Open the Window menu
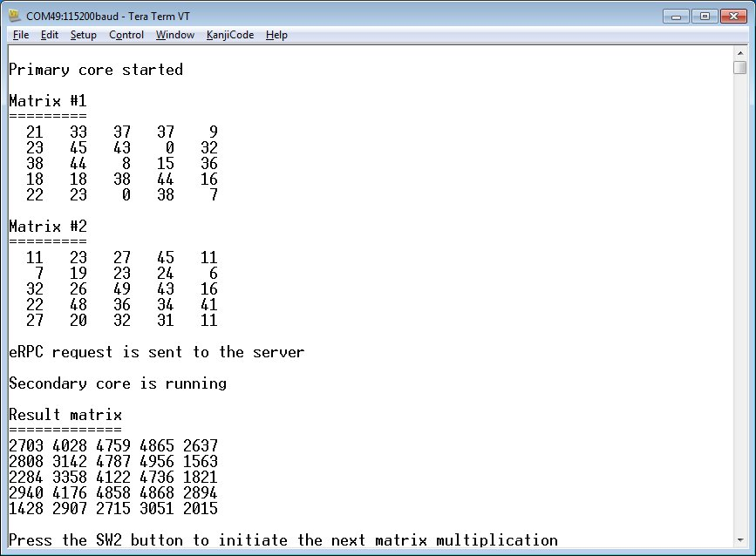The width and height of the screenshot is (756, 556). pos(175,35)
